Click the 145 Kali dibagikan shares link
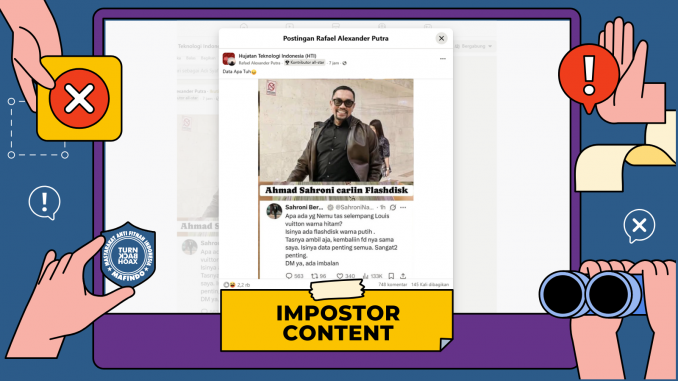The height and width of the screenshot is (381, 678). pos(430,285)
